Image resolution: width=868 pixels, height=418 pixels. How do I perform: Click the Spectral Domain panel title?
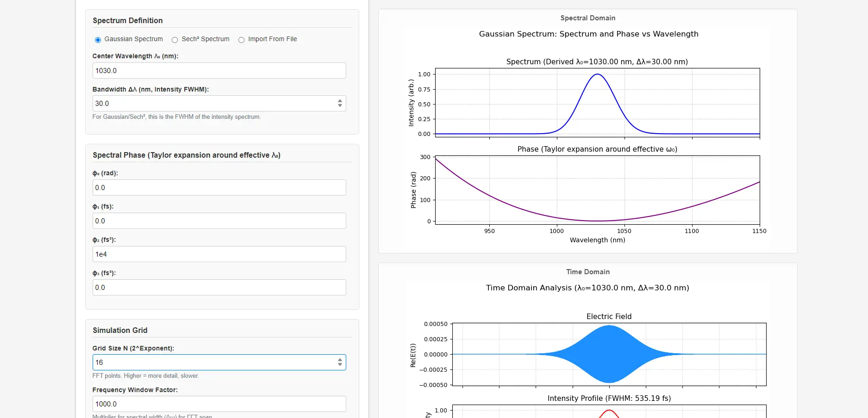point(587,18)
